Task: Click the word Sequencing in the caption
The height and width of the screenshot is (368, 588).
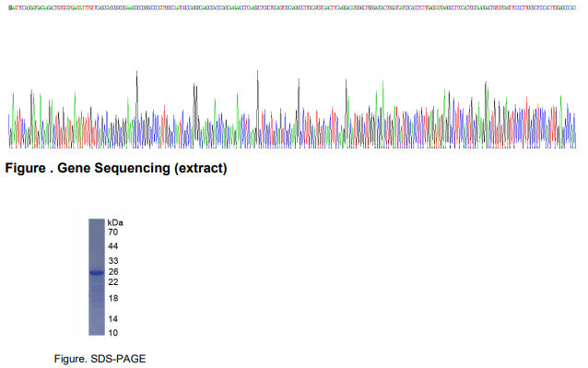Action: [x=133, y=168]
